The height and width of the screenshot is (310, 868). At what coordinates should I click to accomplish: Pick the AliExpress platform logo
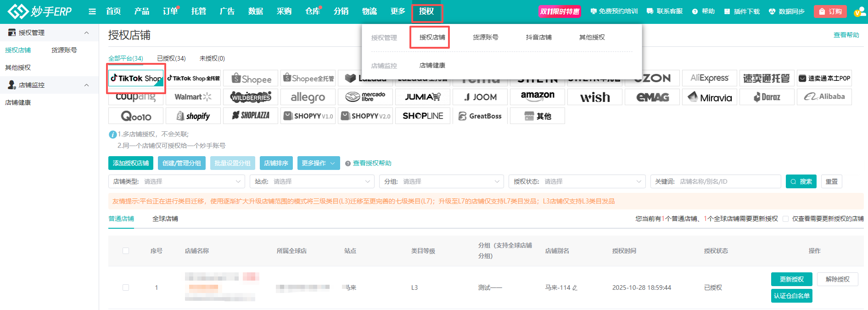(709, 79)
